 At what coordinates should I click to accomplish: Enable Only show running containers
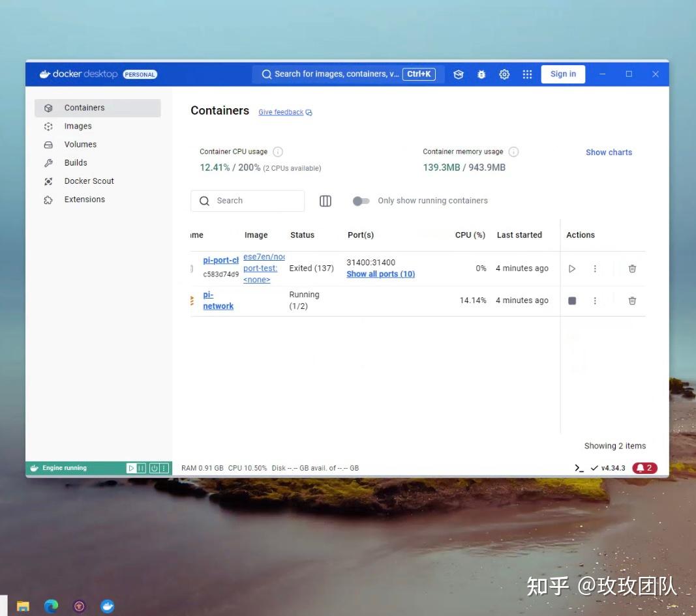[361, 201]
